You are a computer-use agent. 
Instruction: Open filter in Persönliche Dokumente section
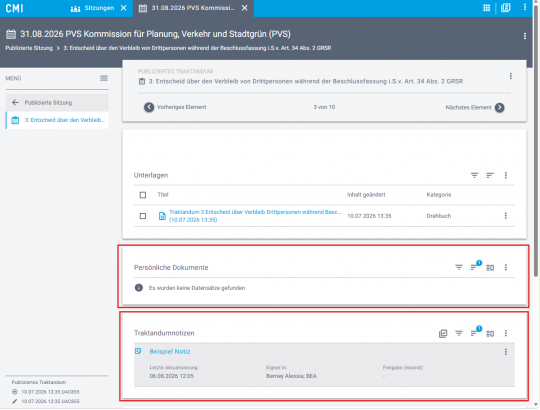coord(459,267)
